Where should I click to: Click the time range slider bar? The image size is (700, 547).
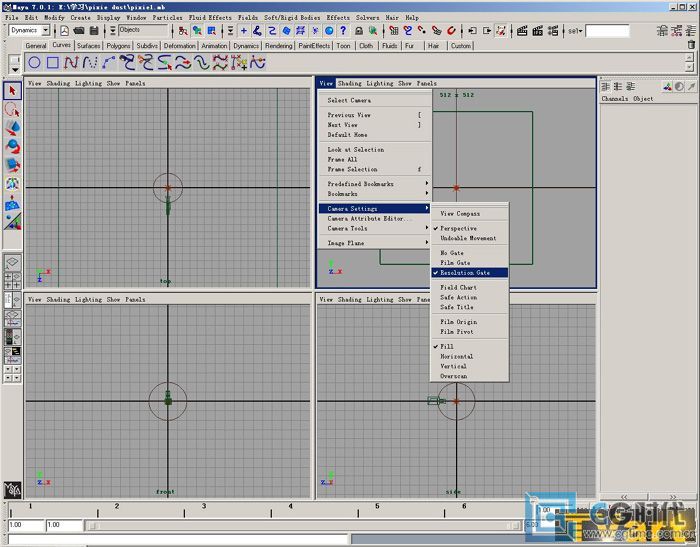coord(303,526)
